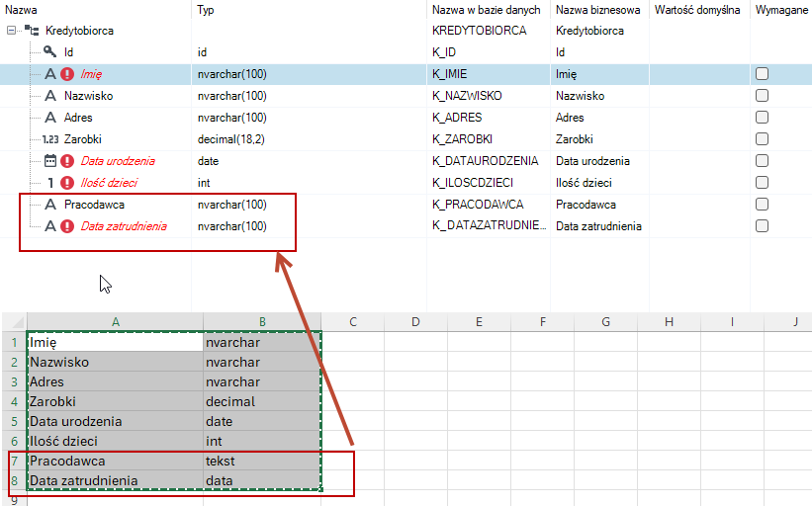Click the decimal 1.23 icon beside Zarobki
The image size is (812, 506).
(50, 139)
